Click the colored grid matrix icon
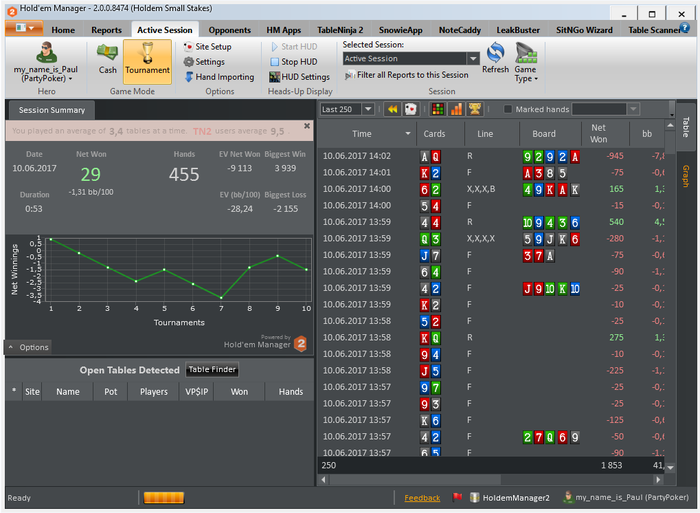 [438, 109]
